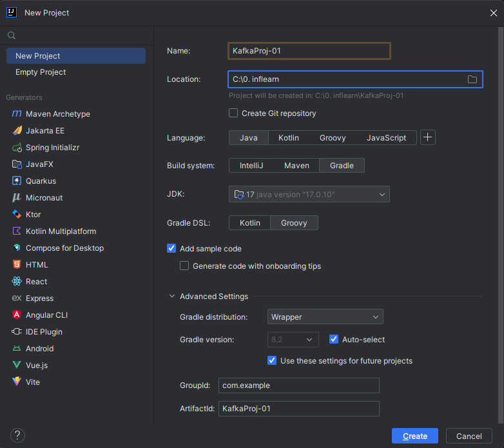Choose Gradle build system
The image size is (504, 448).
pyautogui.click(x=342, y=166)
